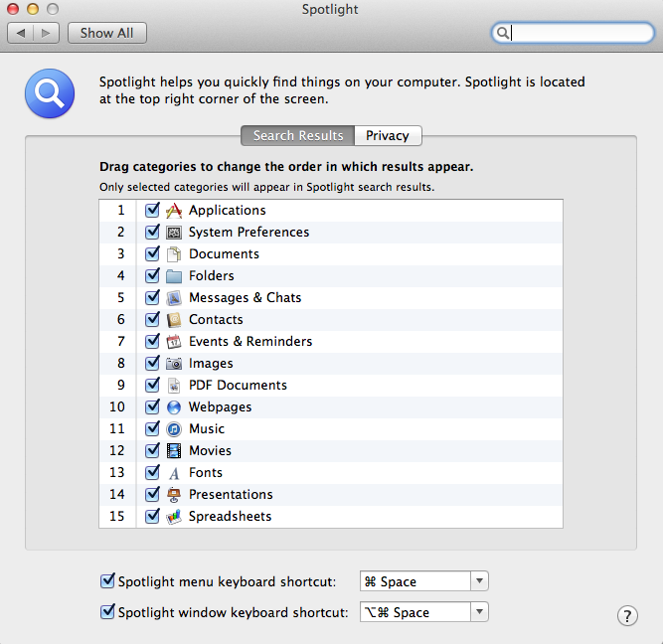Uncheck the Spreadsheets category checkbox
The height and width of the screenshot is (644, 663).
152,517
